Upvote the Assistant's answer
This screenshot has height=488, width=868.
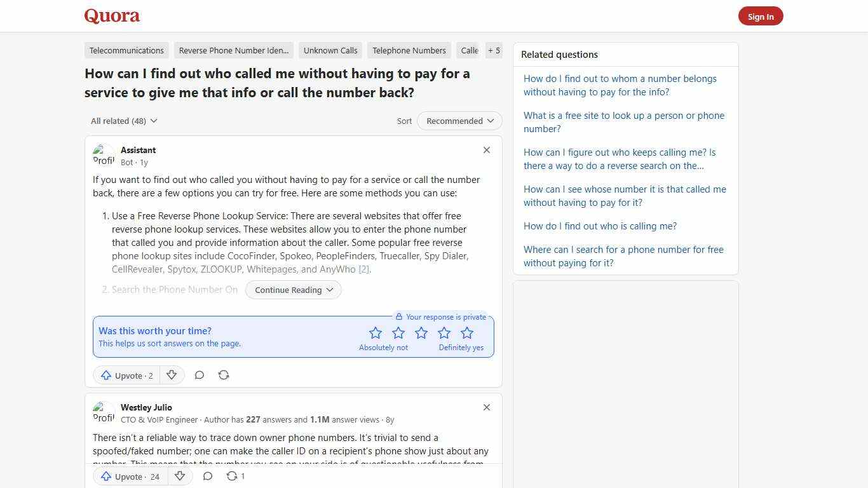(x=126, y=375)
